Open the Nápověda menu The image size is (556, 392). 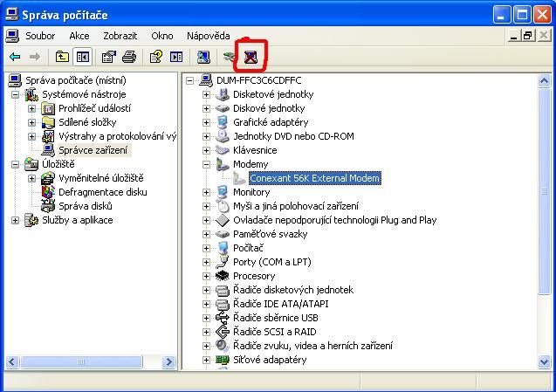click(x=208, y=36)
